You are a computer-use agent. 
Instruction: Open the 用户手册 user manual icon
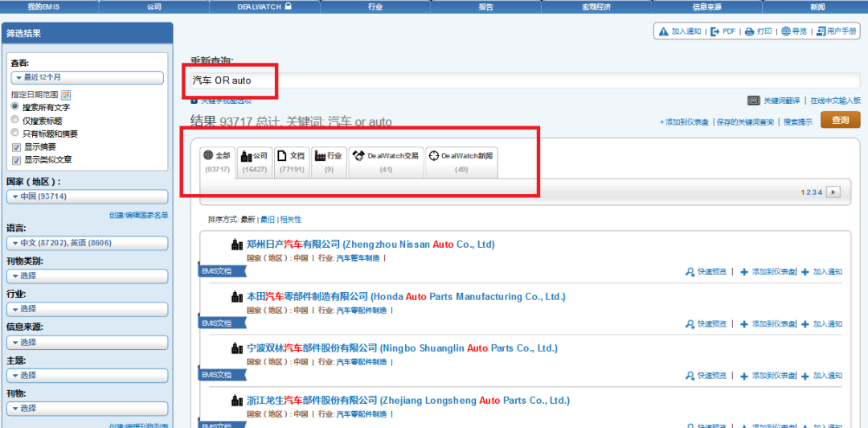click(821, 31)
